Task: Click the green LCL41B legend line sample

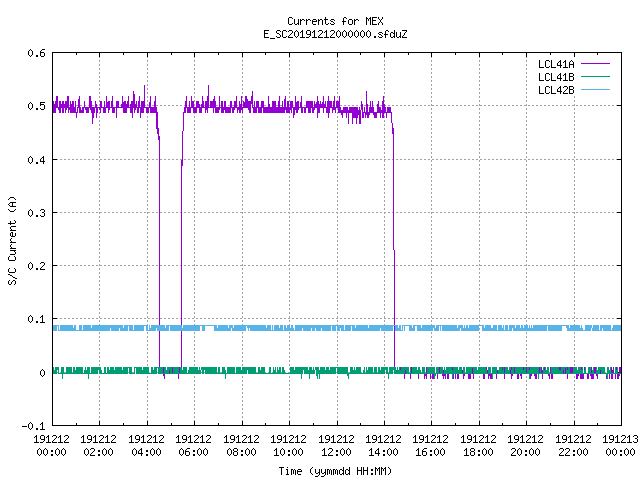Action: click(x=595, y=77)
